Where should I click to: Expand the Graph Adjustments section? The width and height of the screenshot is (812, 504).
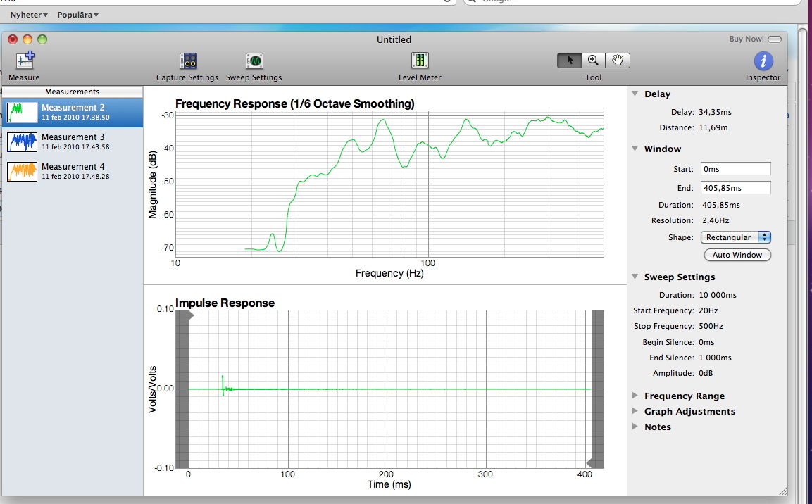(635, 411)
